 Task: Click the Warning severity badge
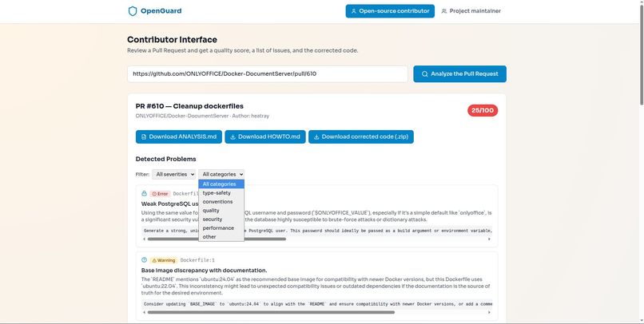coord(164,260)
